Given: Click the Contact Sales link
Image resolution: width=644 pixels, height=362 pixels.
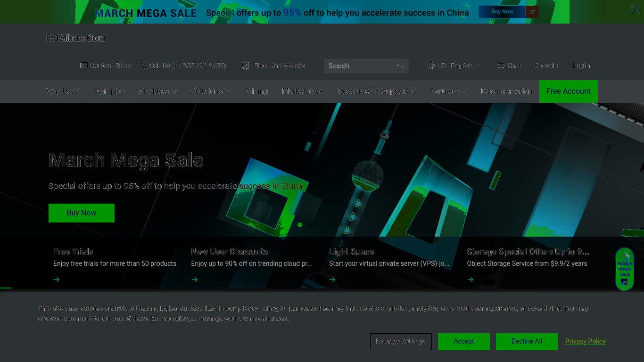Looking at the screenshot, I should [110, 66].
